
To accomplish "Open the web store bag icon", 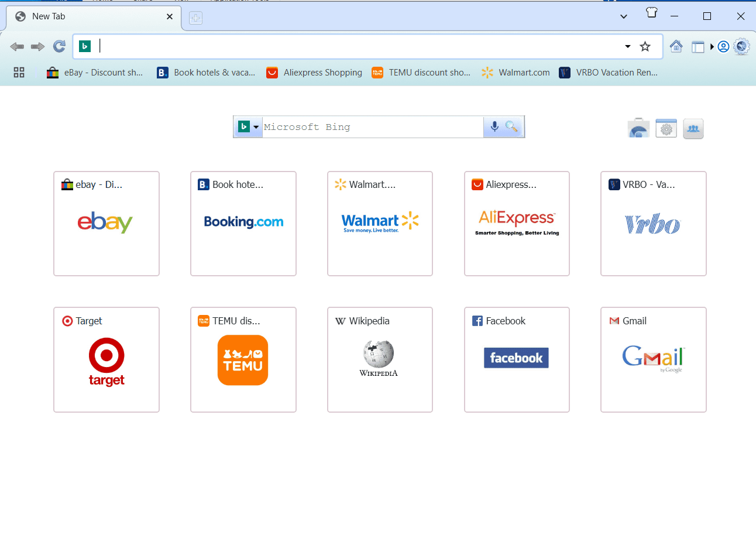I will point(638,128).
